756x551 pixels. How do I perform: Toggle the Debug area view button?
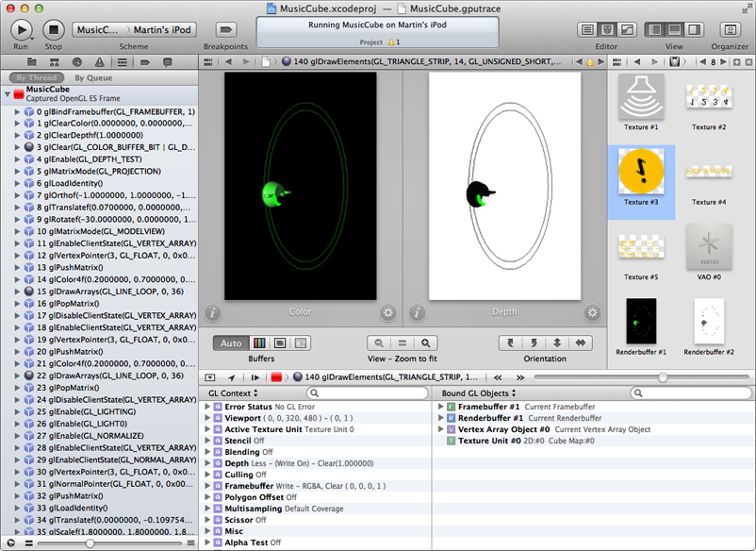tap(675, 30)
